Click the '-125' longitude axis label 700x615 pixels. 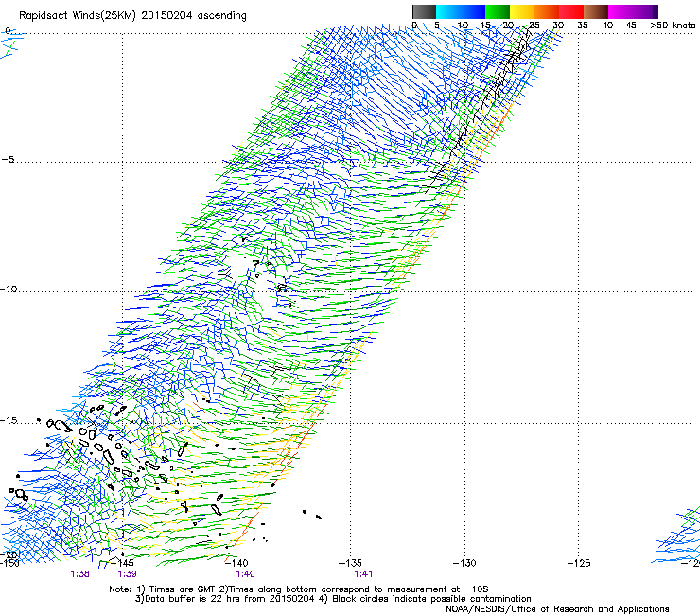[579, 563]
